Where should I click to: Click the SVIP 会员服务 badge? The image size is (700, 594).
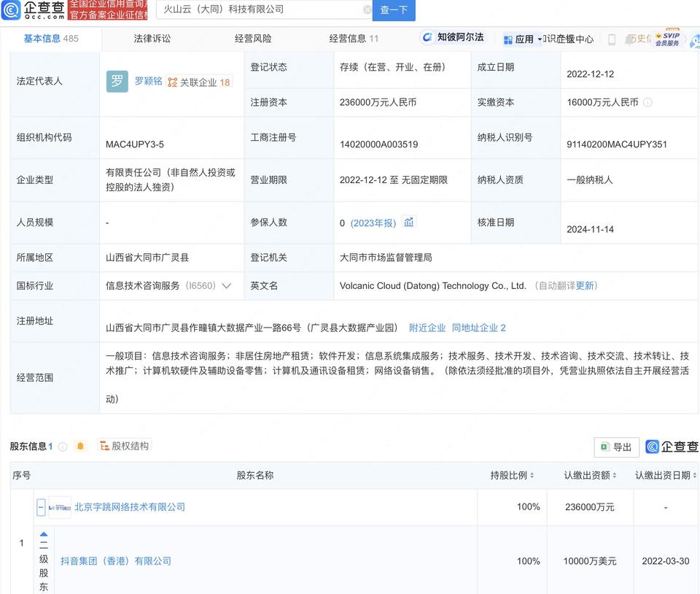point(667,39)
